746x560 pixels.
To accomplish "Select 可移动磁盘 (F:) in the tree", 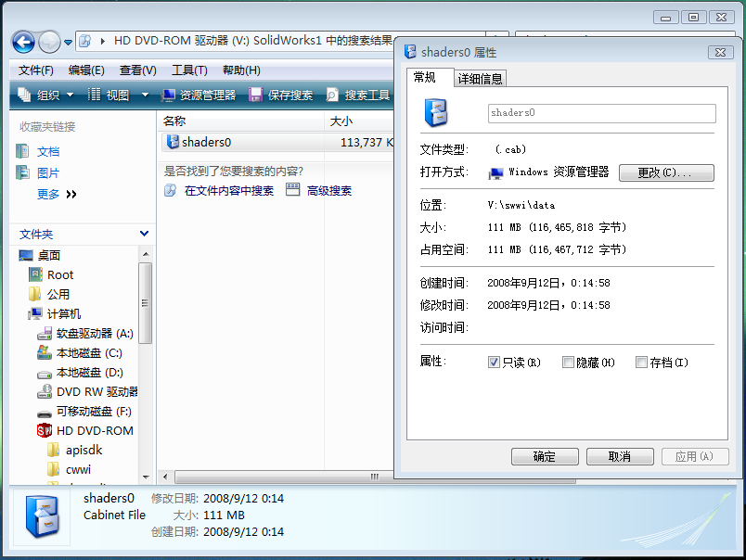I will (x=94, y=412).
